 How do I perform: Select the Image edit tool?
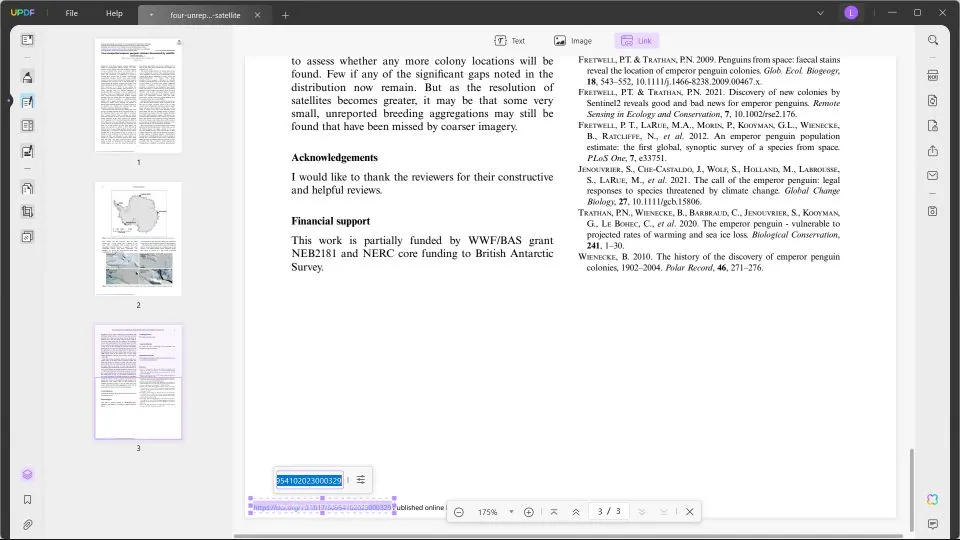coord(573,40)
